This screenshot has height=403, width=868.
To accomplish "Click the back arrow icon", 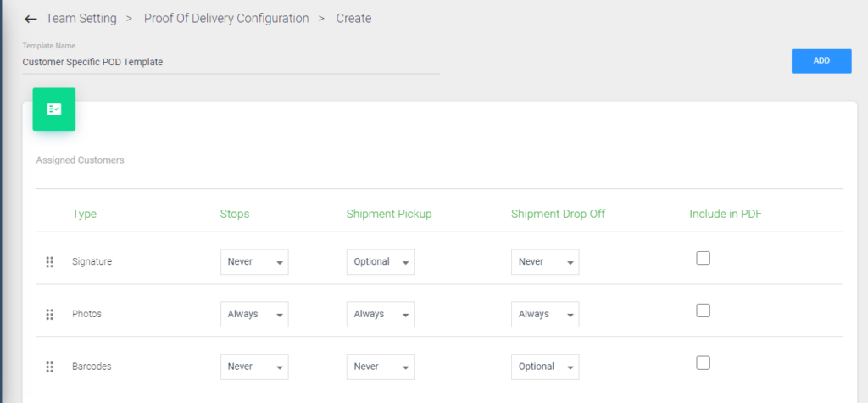I will [x=31, y=19].
